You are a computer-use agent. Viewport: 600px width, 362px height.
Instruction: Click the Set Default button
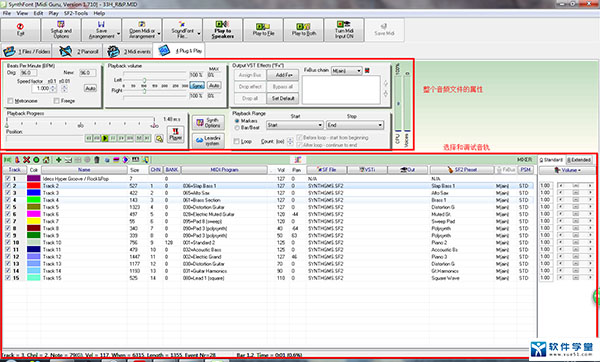(x=283, y=98)
